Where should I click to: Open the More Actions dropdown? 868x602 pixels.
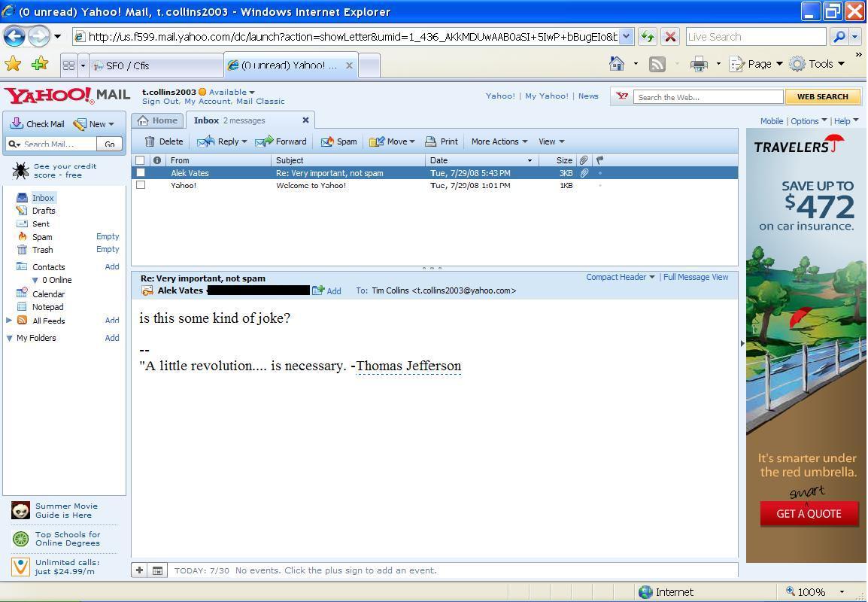coord(499,141)
